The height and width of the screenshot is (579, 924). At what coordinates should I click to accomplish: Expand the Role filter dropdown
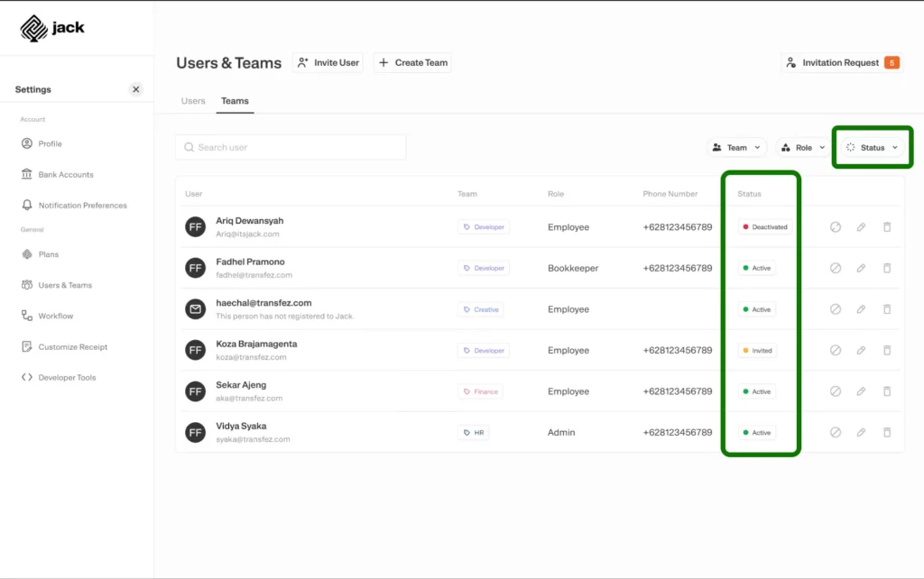point(803,147)
